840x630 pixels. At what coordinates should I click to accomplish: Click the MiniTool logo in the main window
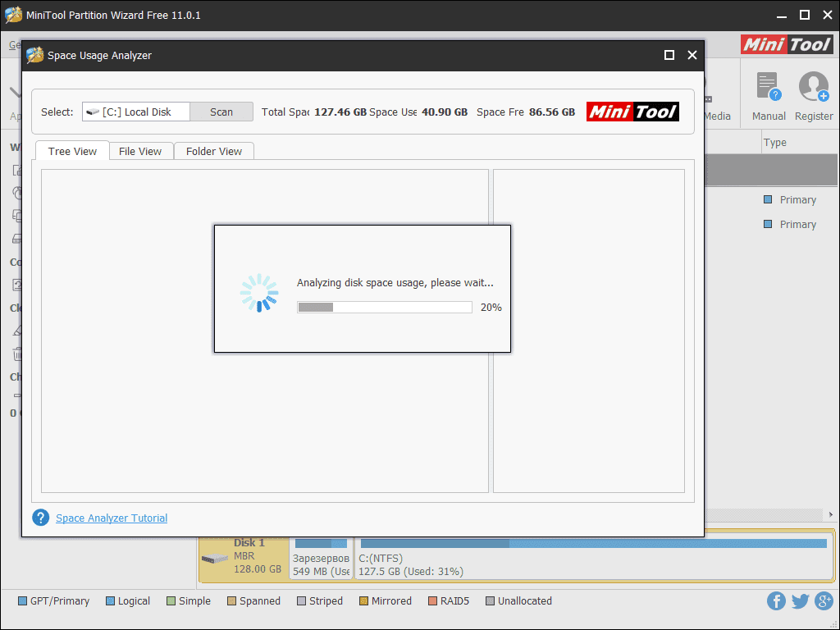coord(787,44)
